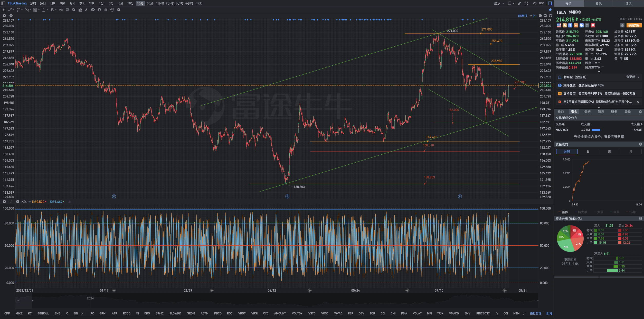Click the 快捷交易 quick trade button
644x319 pixels.
point(634,25)
